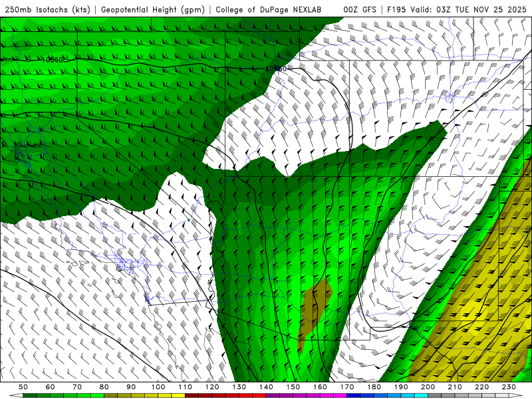This screenshot has width=532, height=399.
Task: Click the "00Z GFS" model run label
Action: point(360,10)
